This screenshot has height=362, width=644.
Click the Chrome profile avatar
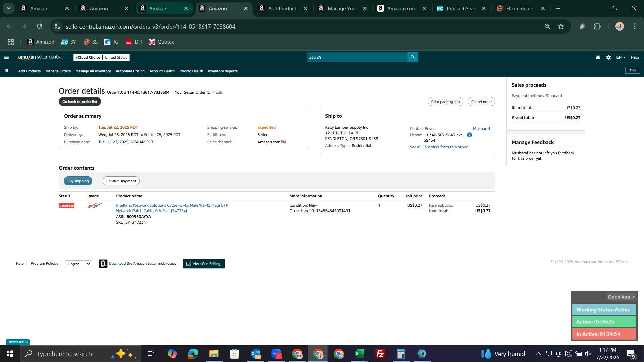[620, 26]
